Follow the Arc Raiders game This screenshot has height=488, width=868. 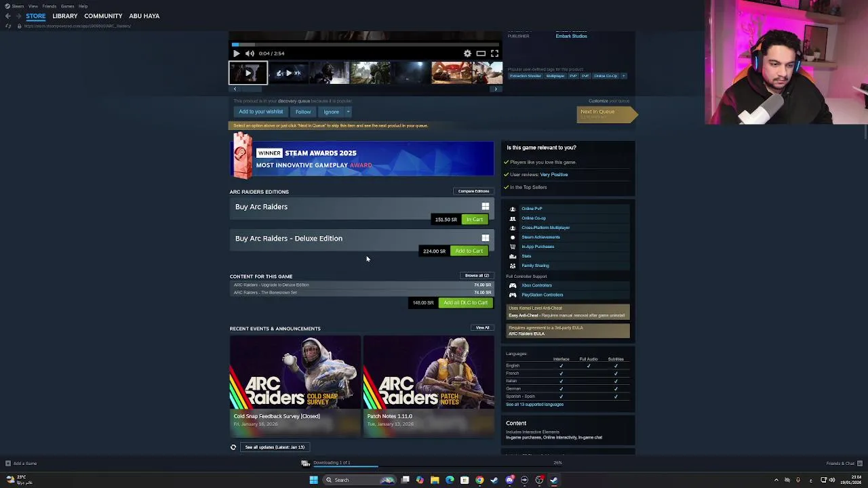(x=303, y=112)
